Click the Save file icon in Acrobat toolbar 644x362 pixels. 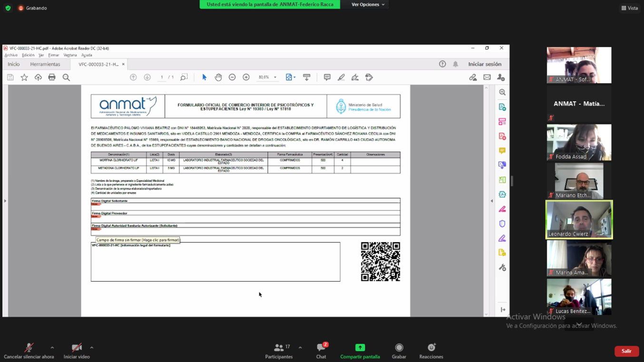(10, 77)
